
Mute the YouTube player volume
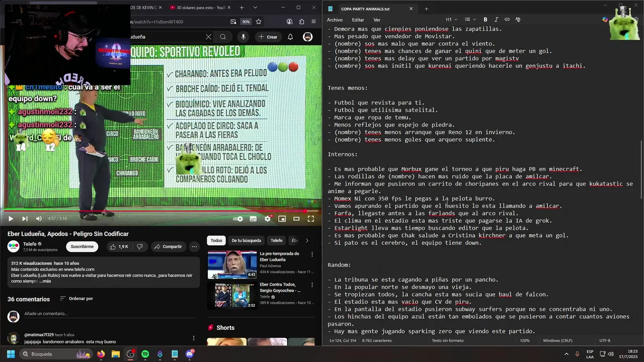[x=39, y=219]
